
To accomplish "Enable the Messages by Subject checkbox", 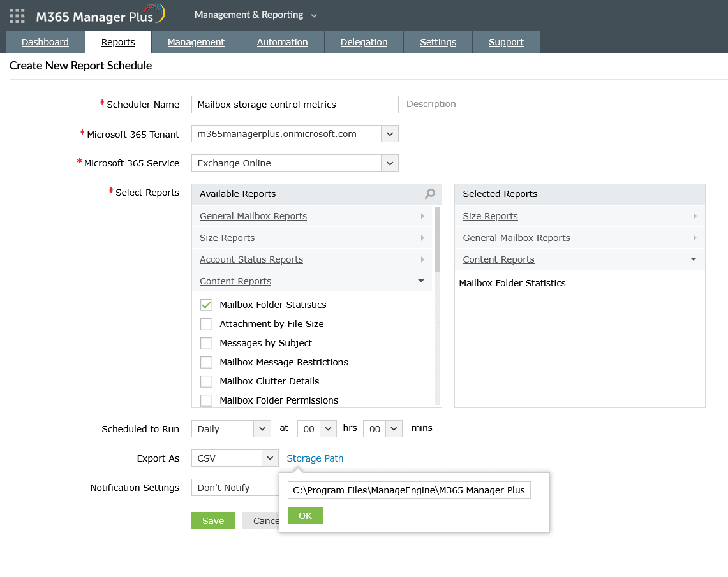I will tap(206, 343).
